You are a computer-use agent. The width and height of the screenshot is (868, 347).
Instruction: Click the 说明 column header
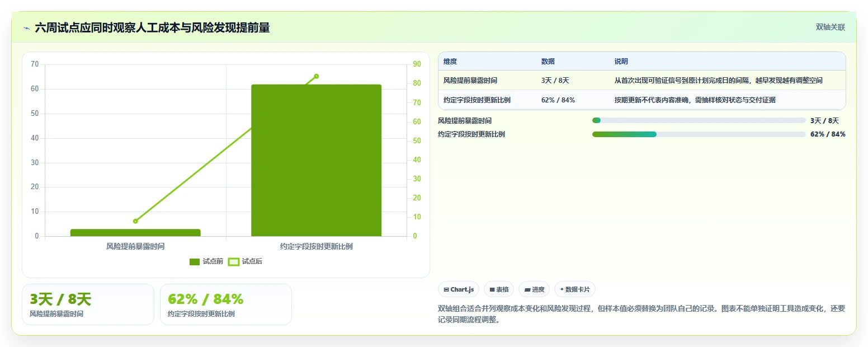(x=621, y=62)
